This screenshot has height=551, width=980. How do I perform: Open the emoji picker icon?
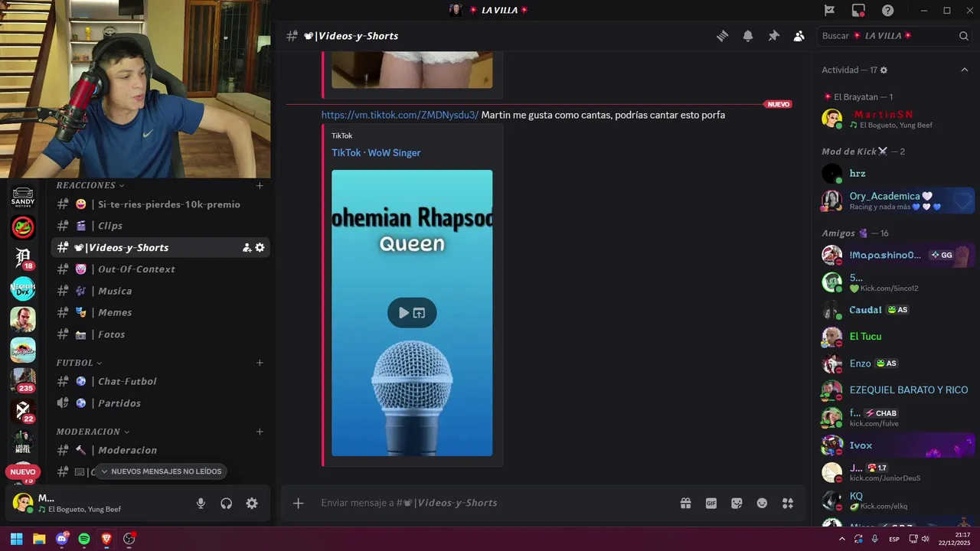[x=762, y=503]
